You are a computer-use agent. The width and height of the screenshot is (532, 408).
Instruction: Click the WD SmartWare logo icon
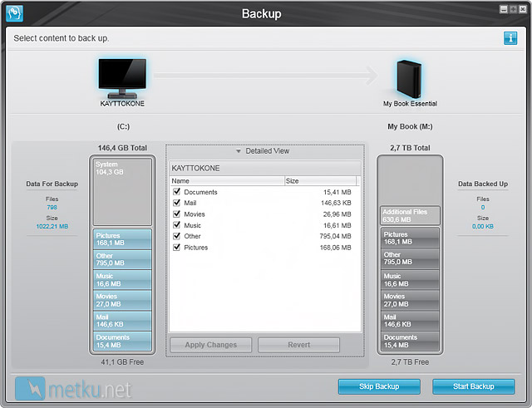tap(15, 13)
